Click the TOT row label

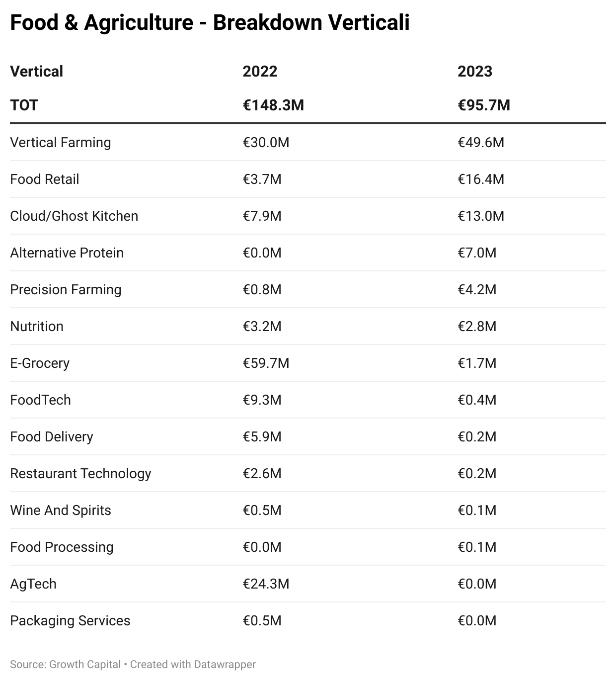pyautogui.click(x=24, y=105)
